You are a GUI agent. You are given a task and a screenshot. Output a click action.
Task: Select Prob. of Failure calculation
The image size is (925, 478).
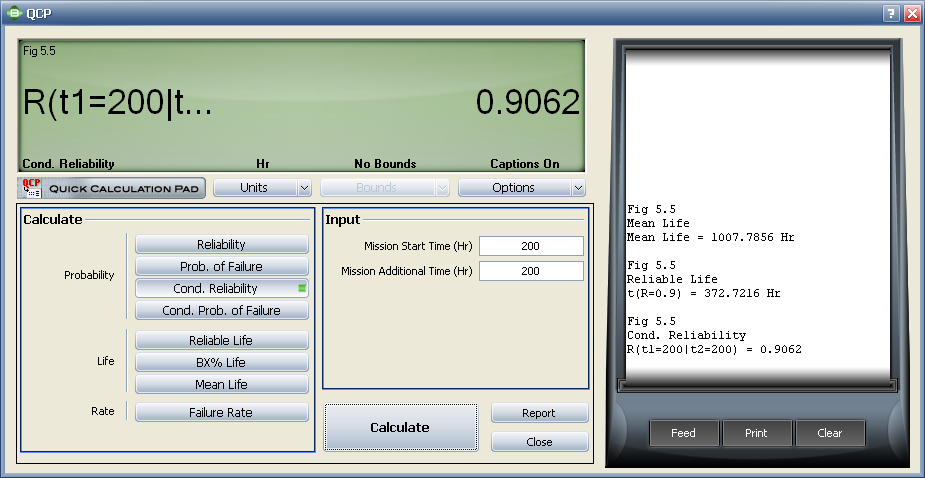[x=222, y=266]
